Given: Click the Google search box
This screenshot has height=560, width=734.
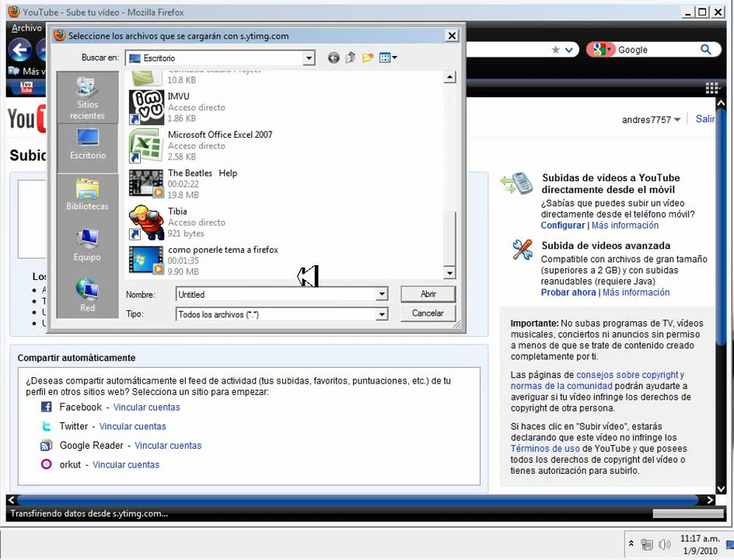Looking at the screenshot, I should tap(658, 50).
